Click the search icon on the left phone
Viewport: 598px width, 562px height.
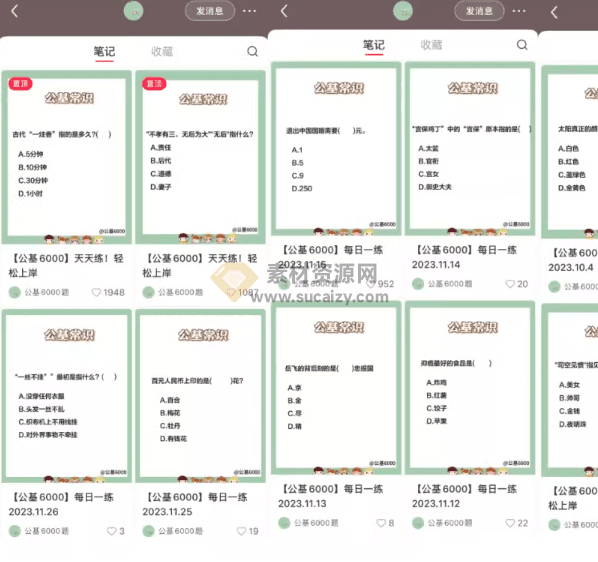point(252,51)
